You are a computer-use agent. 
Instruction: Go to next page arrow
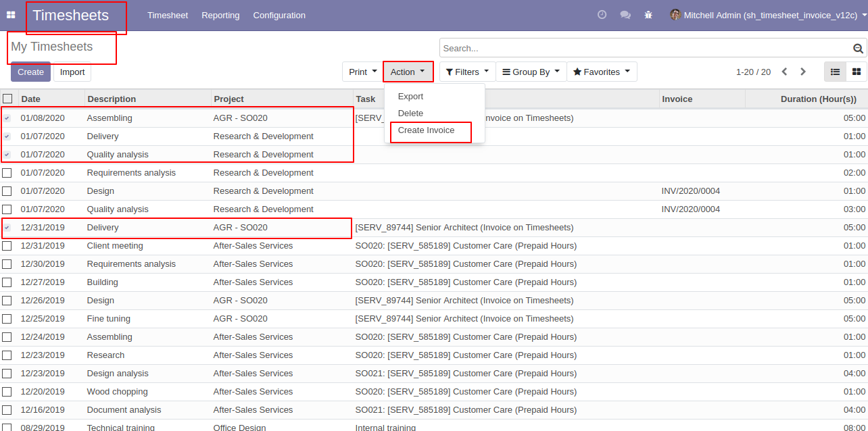click(x=803, y=72)
